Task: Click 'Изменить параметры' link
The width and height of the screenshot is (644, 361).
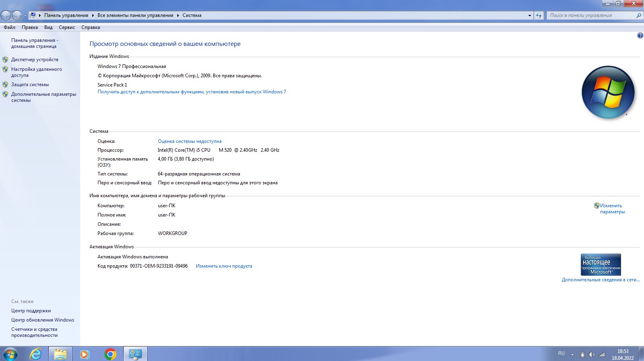Action: point(612,208)
